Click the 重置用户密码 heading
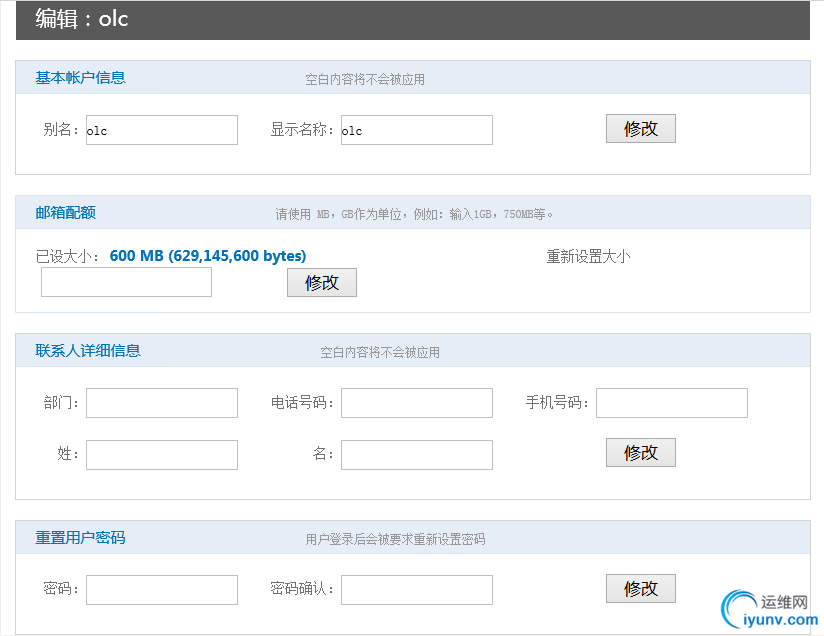The height and width of the screenshot is (636, 824). [80, 538]
